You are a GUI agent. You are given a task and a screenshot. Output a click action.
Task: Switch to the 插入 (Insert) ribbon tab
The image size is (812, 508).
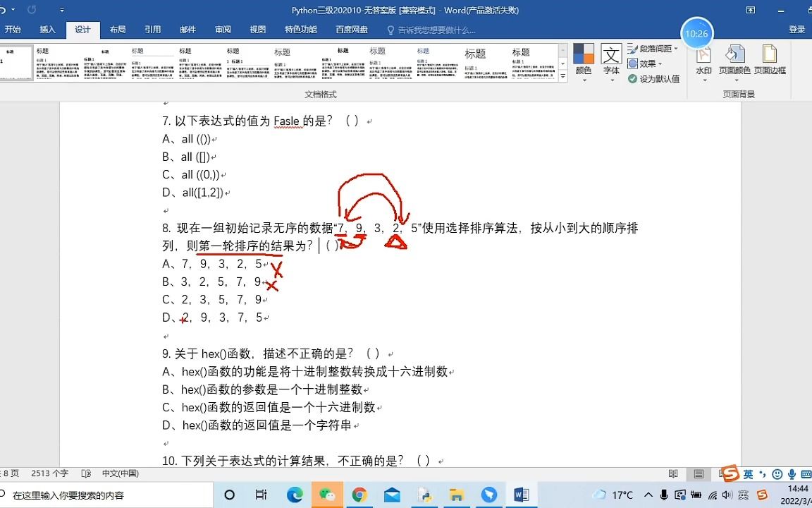click(47, 29)
